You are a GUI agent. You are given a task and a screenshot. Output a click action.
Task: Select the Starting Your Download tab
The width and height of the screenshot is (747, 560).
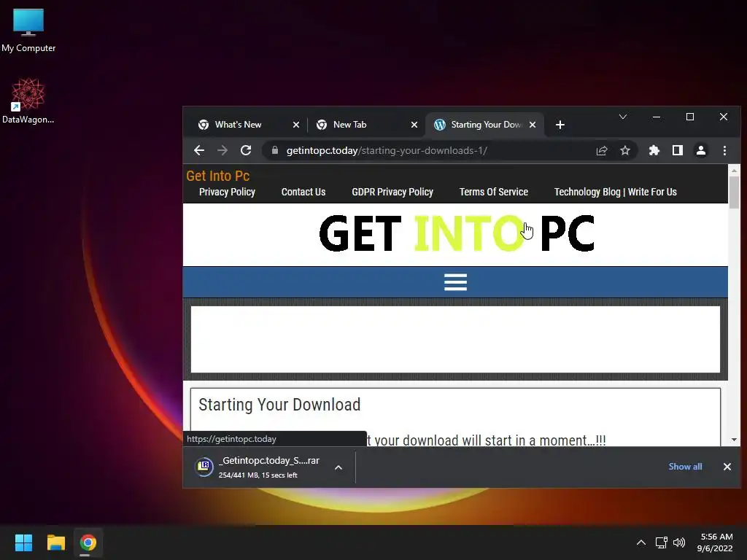pyautogui.click(x=485, y=125)
